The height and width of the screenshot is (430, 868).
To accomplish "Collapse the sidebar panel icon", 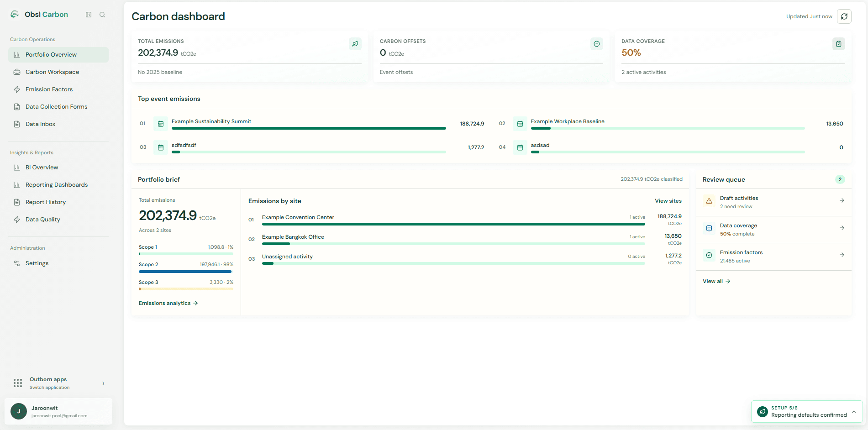I will click(x=89, y=15).
